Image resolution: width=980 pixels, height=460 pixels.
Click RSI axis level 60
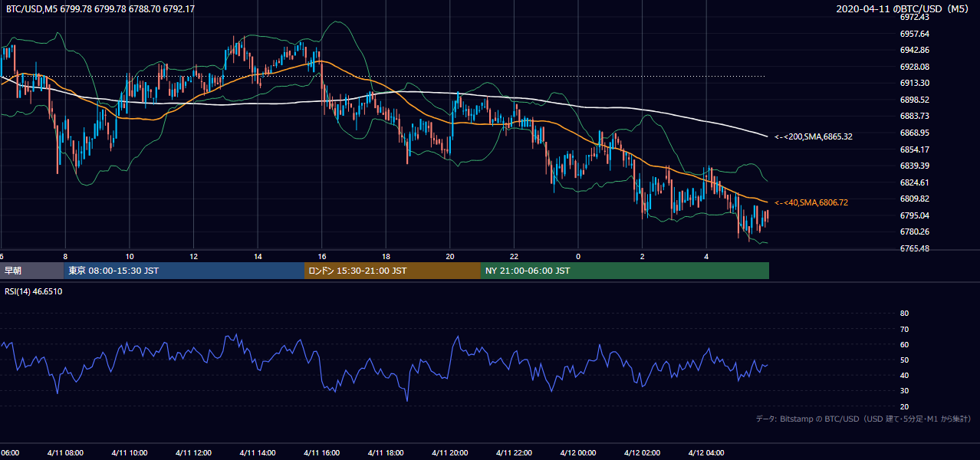point(904,344)
